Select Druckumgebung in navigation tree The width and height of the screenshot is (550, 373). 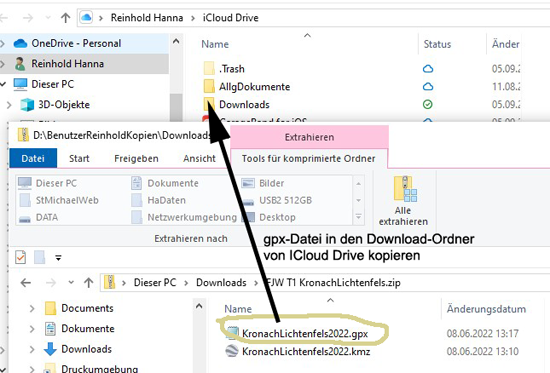click(x=91, y=368)
